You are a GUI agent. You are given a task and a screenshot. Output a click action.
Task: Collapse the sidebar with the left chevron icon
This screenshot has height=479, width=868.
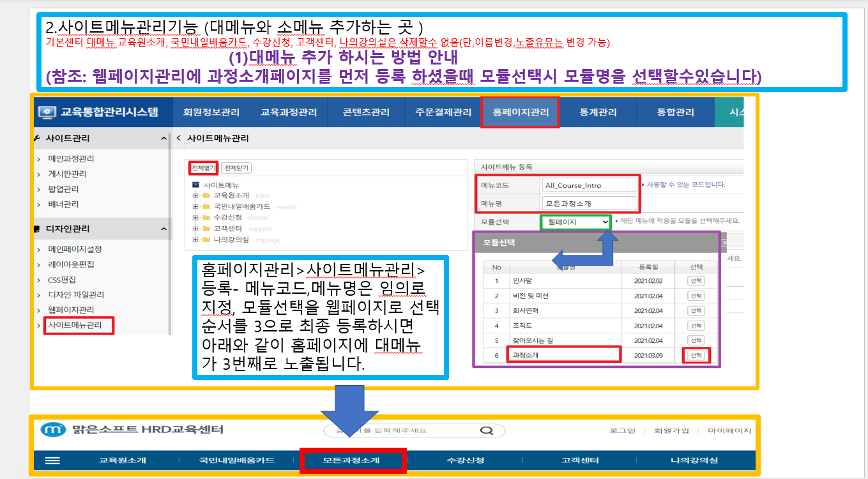coord(179,138)
